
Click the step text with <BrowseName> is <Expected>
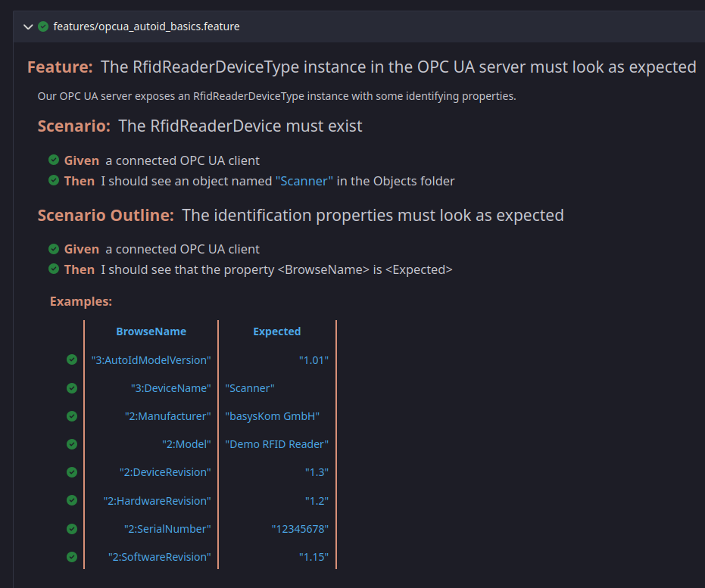click(276, 269)
